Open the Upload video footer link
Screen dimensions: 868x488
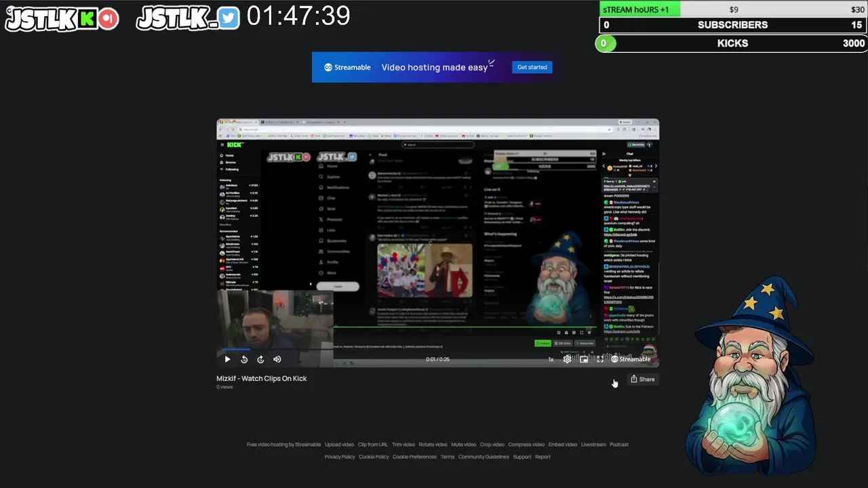[339, 445]
